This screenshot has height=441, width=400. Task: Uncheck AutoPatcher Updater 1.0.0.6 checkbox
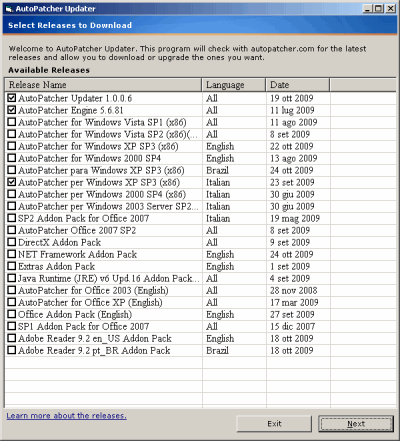12,98
